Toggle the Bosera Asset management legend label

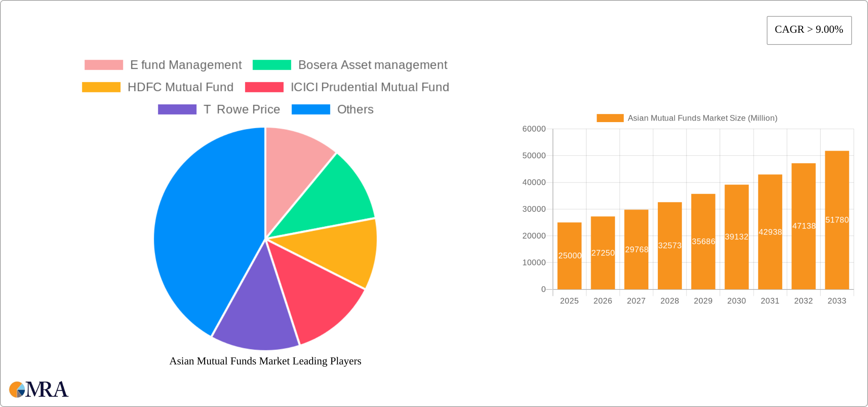tap(373, 65)
